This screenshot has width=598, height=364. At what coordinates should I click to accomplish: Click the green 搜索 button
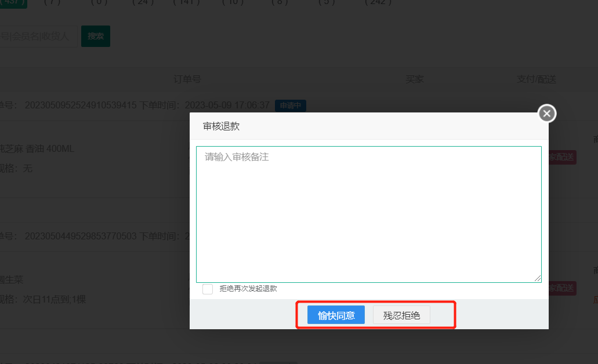[96, 36]
